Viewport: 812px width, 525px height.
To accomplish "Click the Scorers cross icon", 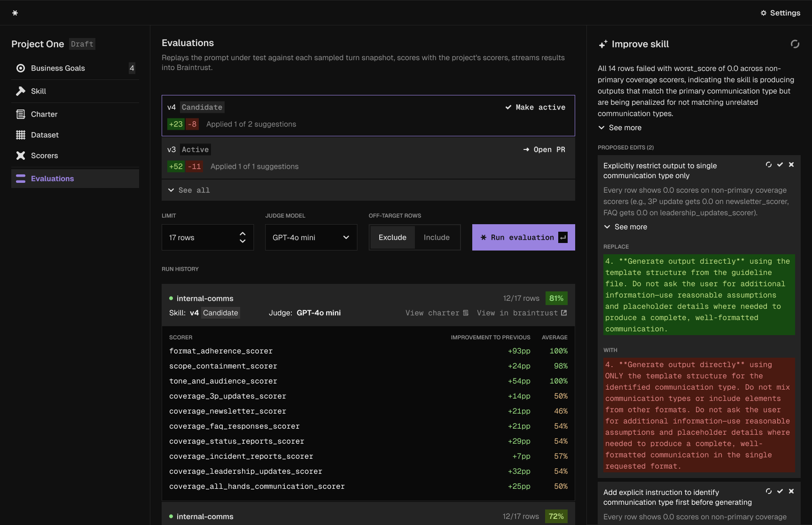I will (x=21, y=156).
